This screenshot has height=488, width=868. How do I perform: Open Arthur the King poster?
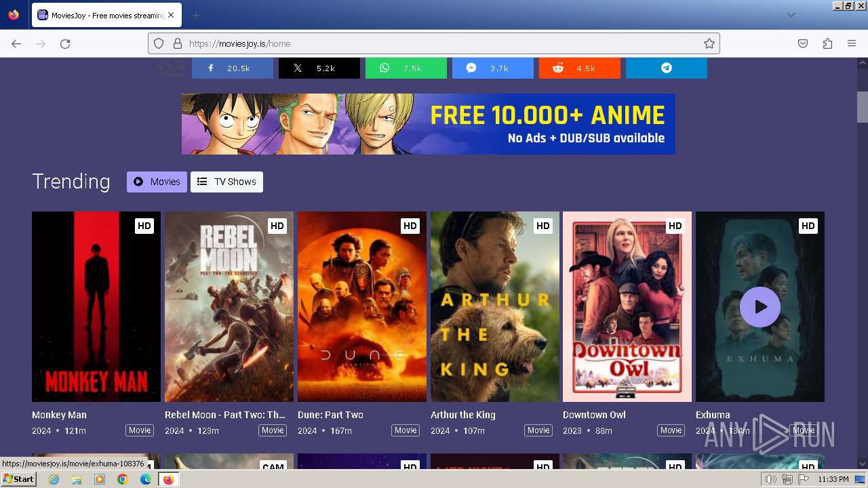495,307
